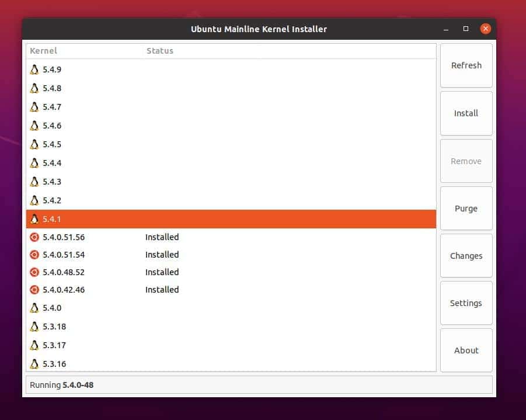Screen dimensions: 526x420
Task: Select kernel version 5.3.17 text
Action: 54,345
